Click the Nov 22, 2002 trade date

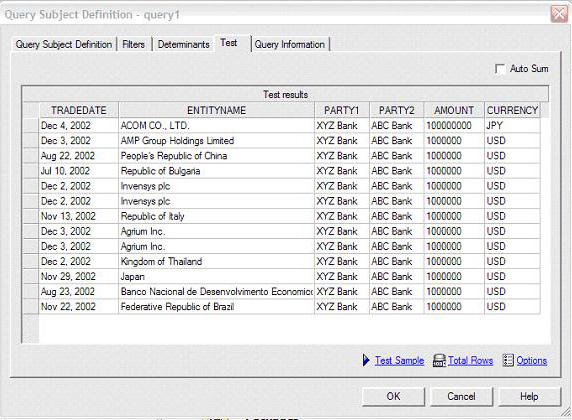79,307
